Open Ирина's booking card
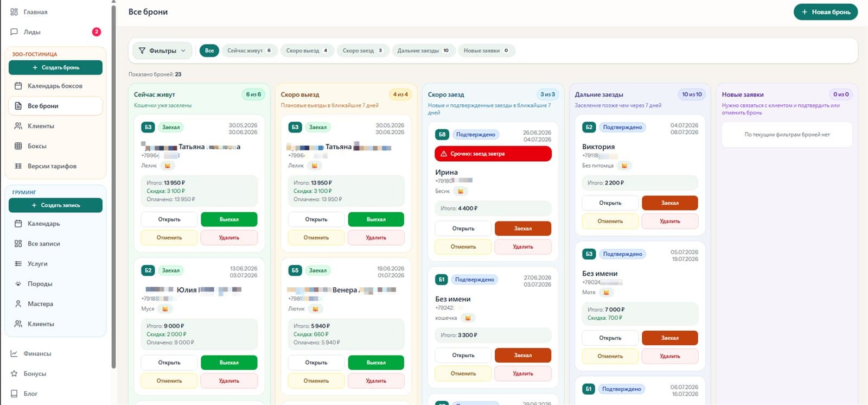The image size is (868, 405). [463, 229]
